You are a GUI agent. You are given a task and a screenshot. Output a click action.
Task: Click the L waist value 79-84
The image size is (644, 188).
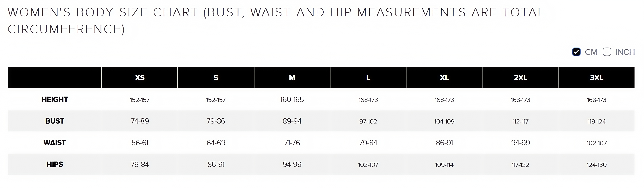tap(368, 143)
